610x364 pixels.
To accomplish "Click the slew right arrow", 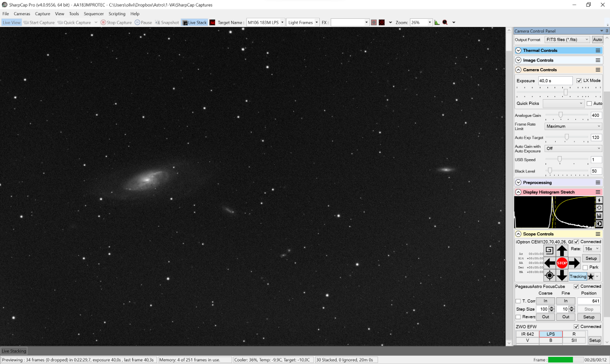I will [x=574, y=263].
